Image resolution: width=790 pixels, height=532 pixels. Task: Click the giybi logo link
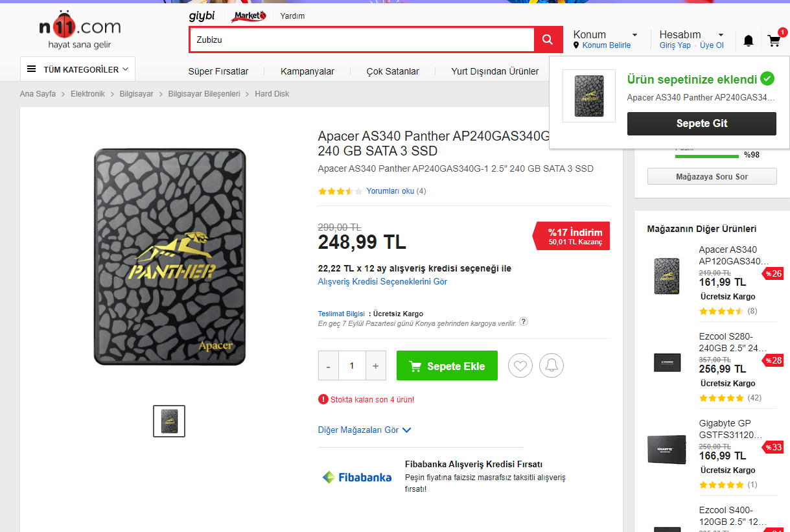(202, 16)
